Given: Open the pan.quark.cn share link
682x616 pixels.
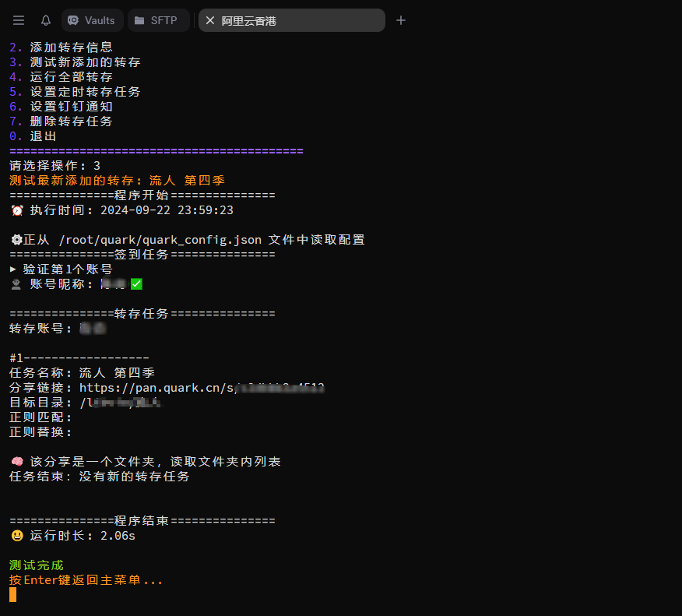Looking at the screenshot, I should pos(202,387).
